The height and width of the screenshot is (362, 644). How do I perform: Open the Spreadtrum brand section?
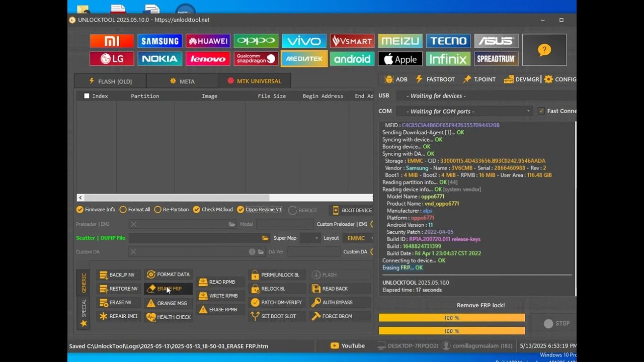(496, 59)
